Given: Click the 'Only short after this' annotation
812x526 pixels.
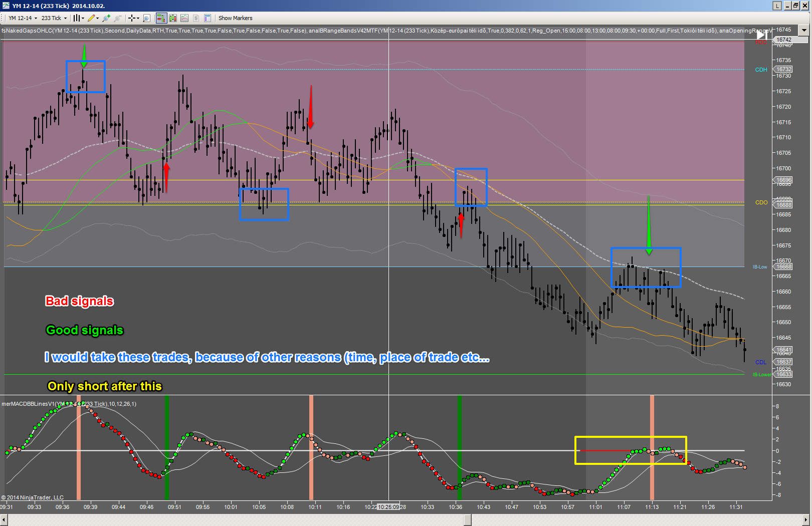Looking at the screenshot, I should tap(104, 386).
